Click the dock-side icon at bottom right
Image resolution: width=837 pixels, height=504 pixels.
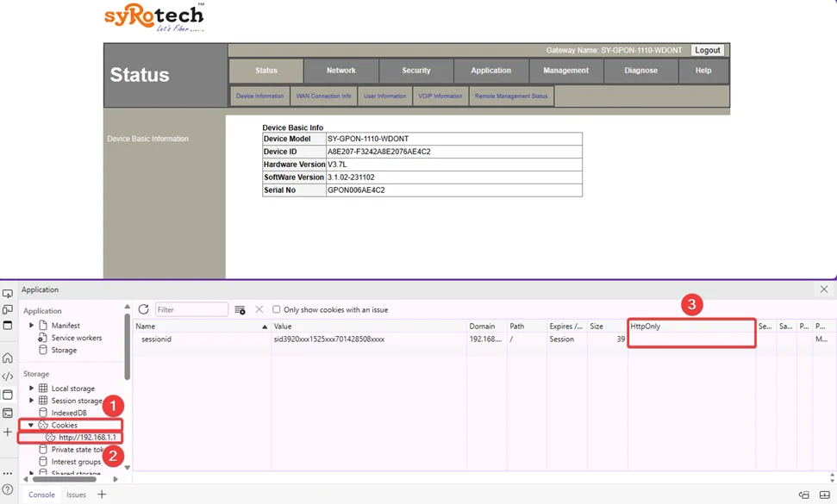(x=804, y=495)
